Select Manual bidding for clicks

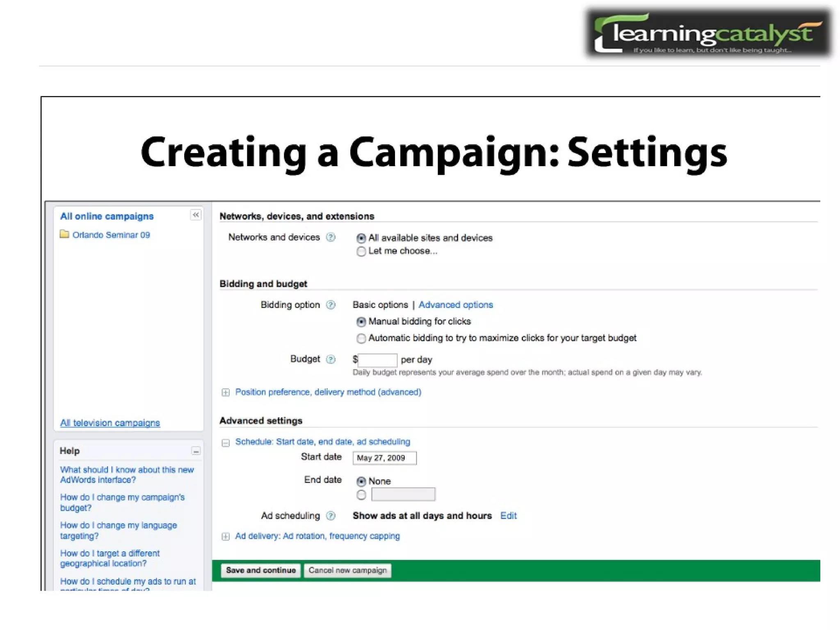tap(361, 322)
